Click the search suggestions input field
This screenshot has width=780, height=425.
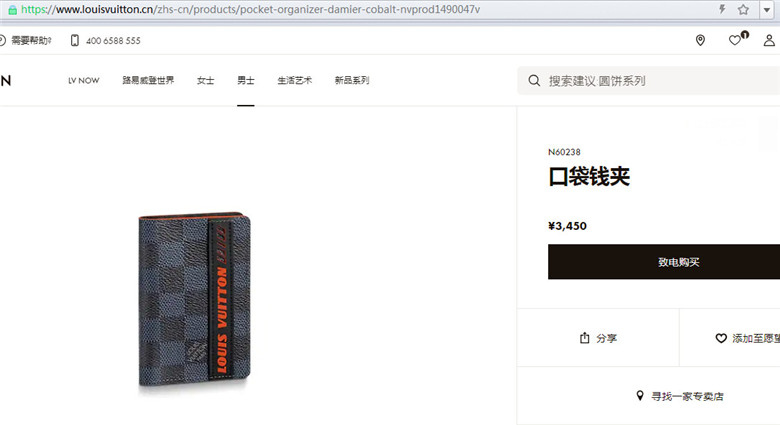(649, 81)
